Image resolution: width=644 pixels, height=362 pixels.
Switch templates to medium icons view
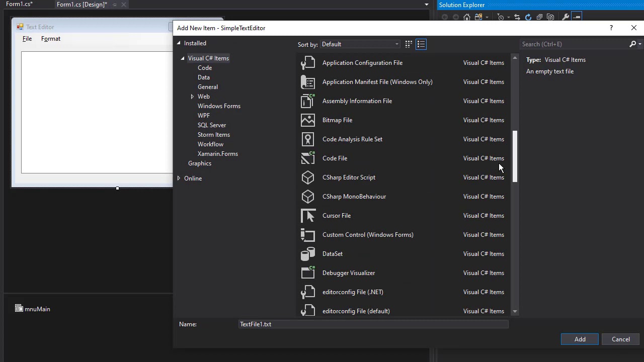pyautogui.click(x=409, y=44)
